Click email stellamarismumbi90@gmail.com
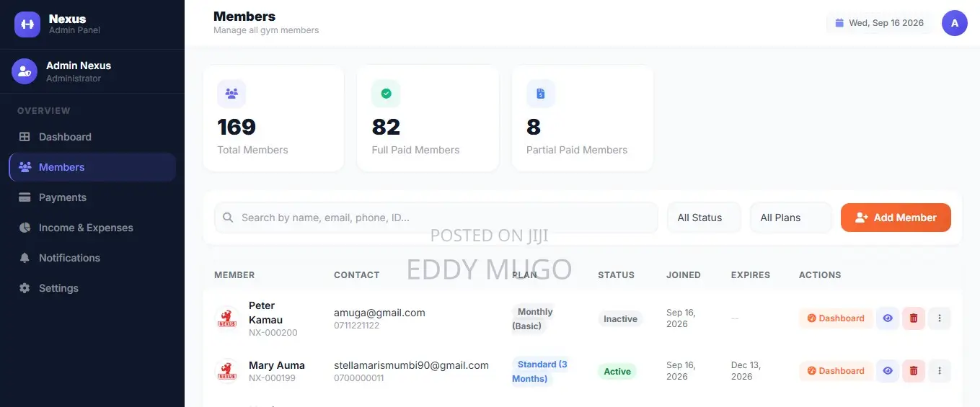 411,365
